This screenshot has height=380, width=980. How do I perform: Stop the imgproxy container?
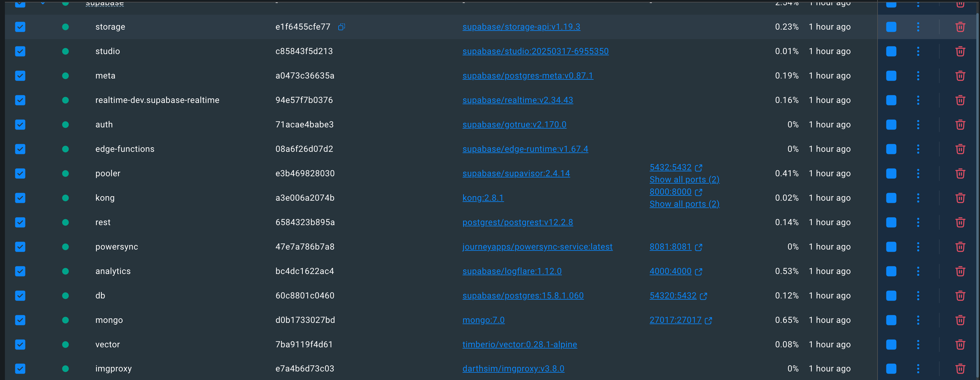click(891, 369)
